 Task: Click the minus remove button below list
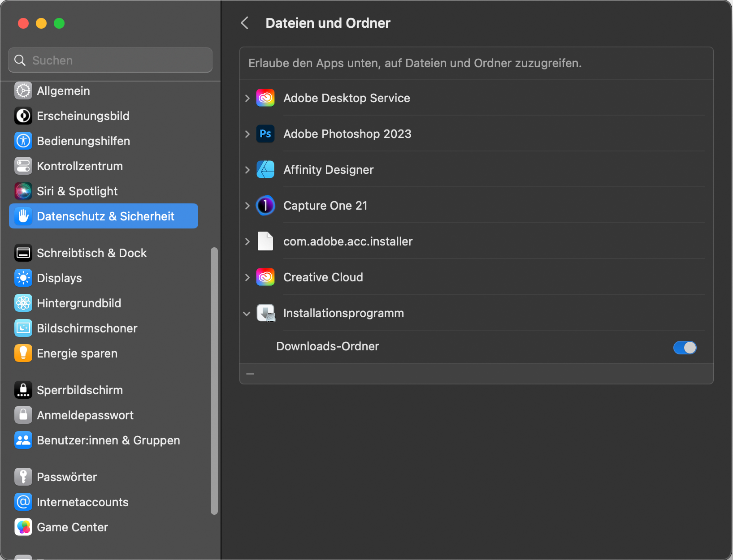(x=250, y=374)
